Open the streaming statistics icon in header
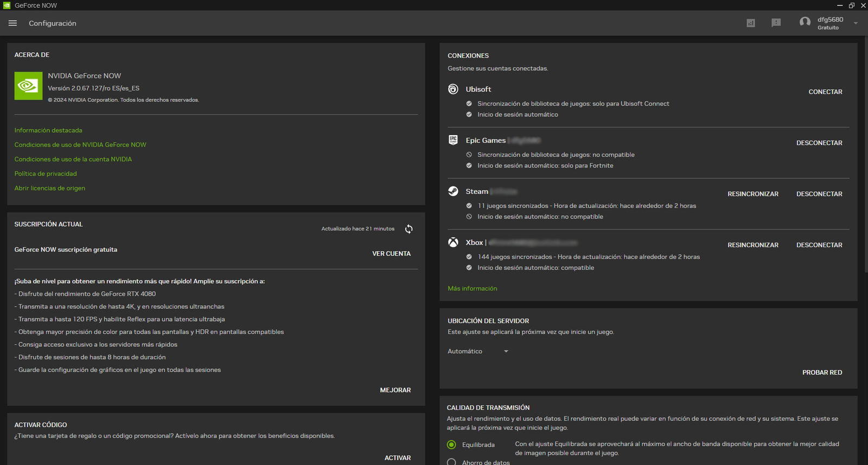Image resolution: width=868 pixels, height=465 pixels. pos(751,23)
